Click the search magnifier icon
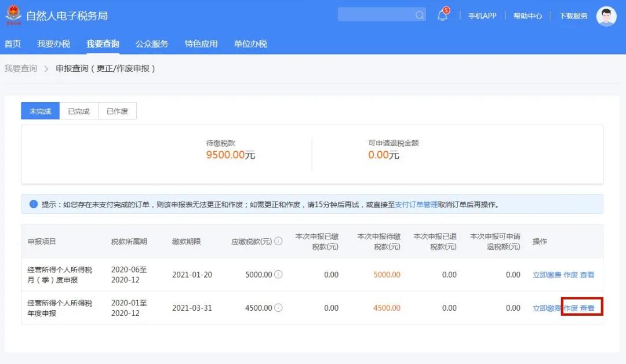Viewport: 626px width, 364px height. pos(420,14)
